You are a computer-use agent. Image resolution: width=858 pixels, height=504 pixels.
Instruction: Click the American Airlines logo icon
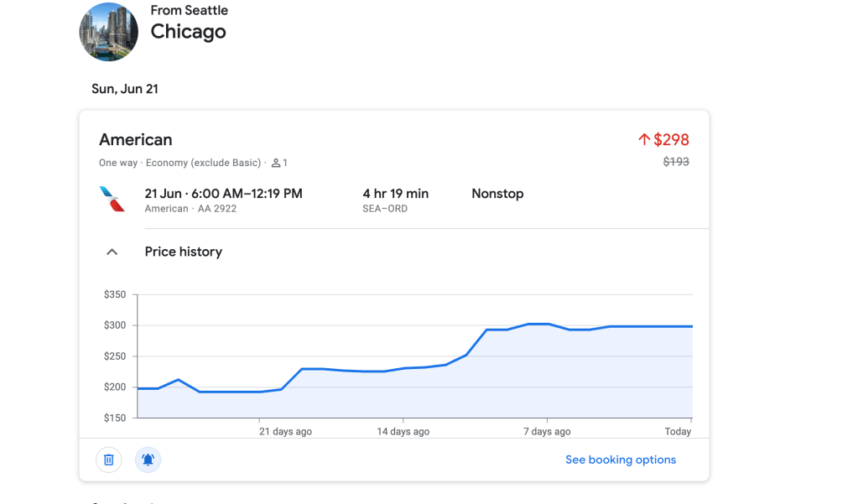pos(112,200)
